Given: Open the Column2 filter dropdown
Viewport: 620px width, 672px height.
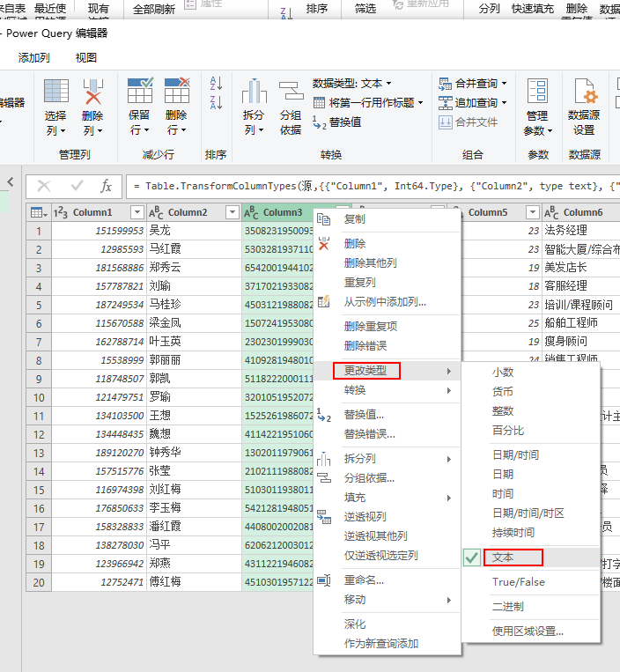Looking at the screenshot, I should (232, 212).
